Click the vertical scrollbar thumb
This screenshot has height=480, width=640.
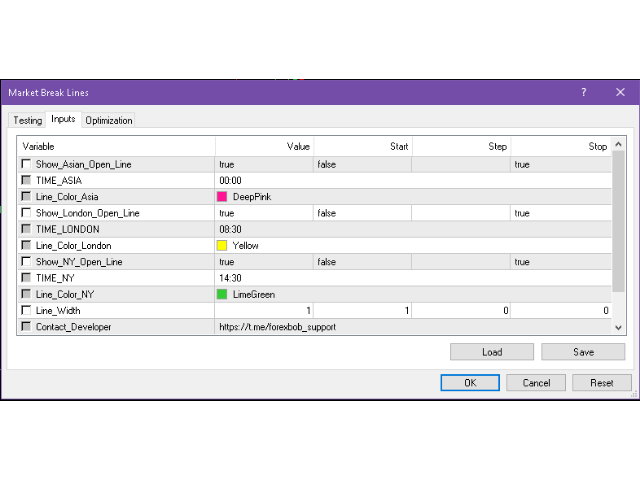point(618,221)
